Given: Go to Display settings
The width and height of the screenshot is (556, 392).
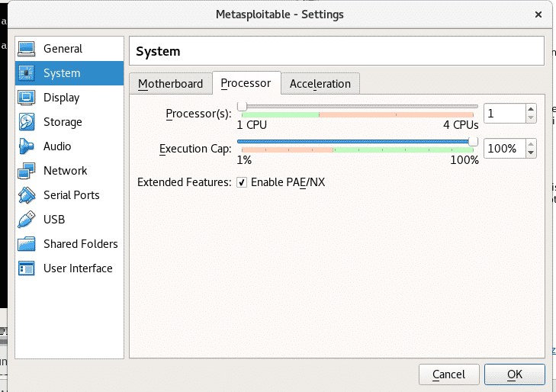Looking at the screenshot, I should pyautogui.click(x=69, y=98).
